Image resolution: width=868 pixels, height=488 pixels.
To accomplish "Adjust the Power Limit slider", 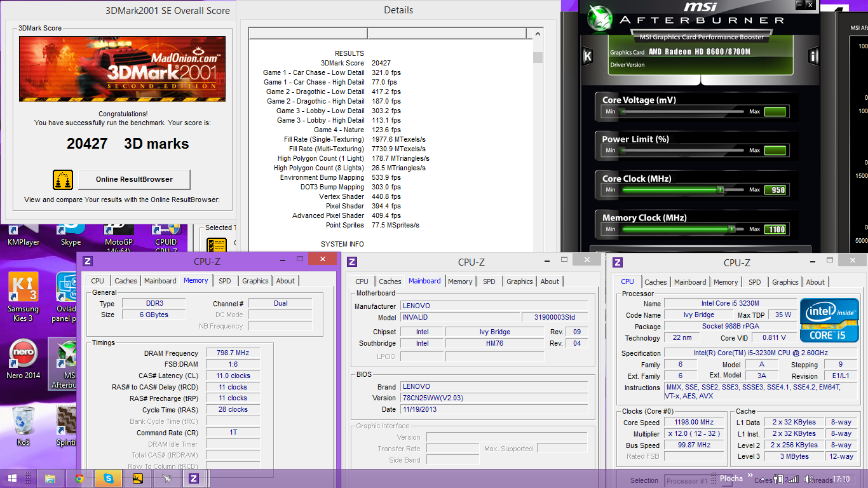I will click(682, 151).
